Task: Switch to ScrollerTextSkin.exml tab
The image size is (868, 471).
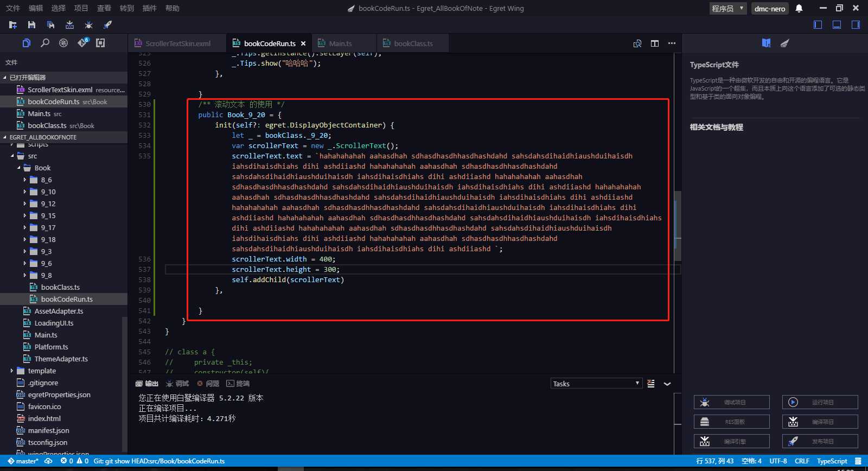Action: 178,43
